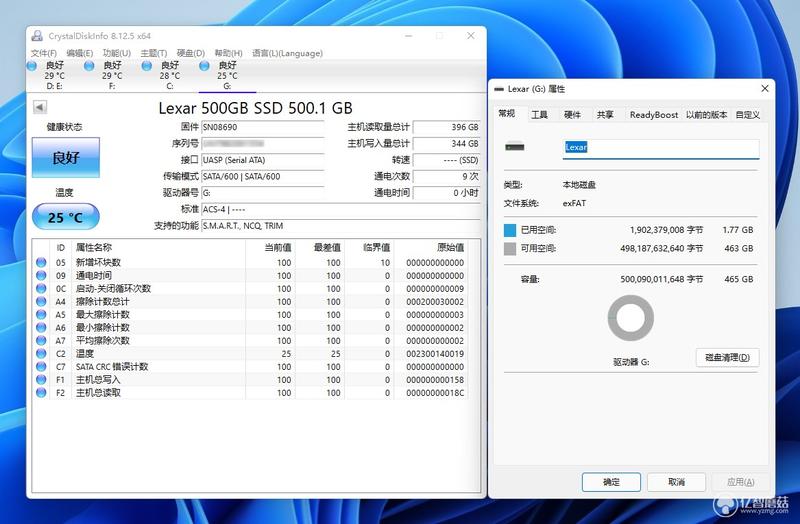This screenshot has height=524, width=800.
Task: Click the 应用(A) button
Action: (740, 482)
